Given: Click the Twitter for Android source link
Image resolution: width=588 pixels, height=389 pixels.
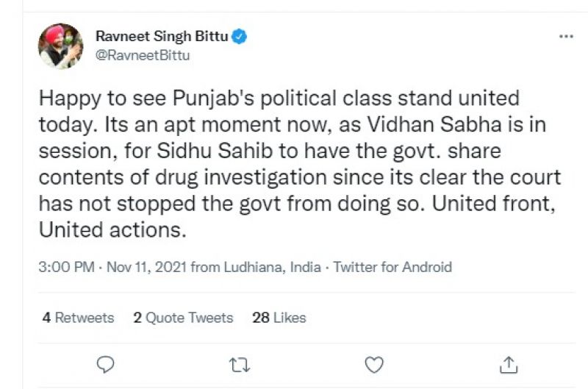Looking at the screenshot, I should pyautogui.click(x=392, y=267).
